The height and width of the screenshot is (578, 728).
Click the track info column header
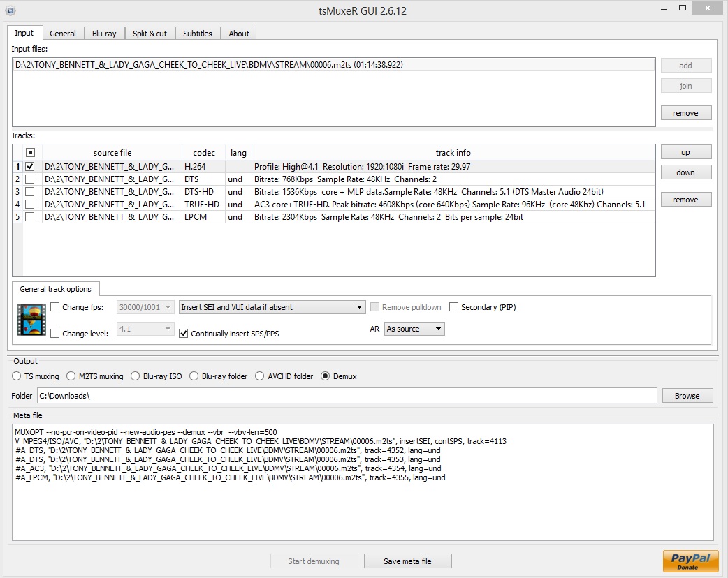click(x=453, y=153)
